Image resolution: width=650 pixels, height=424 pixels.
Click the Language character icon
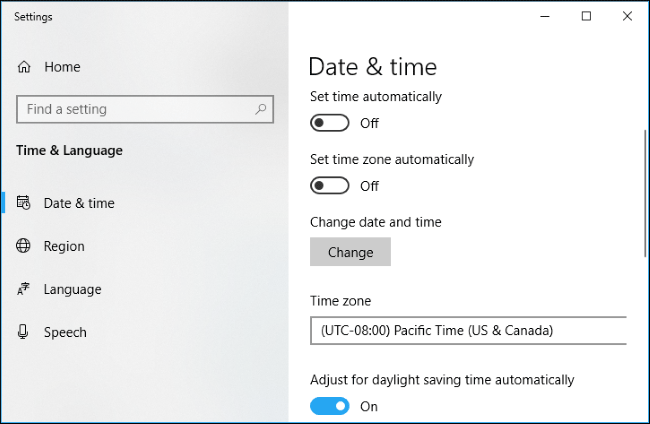click(x=23, y=289)
